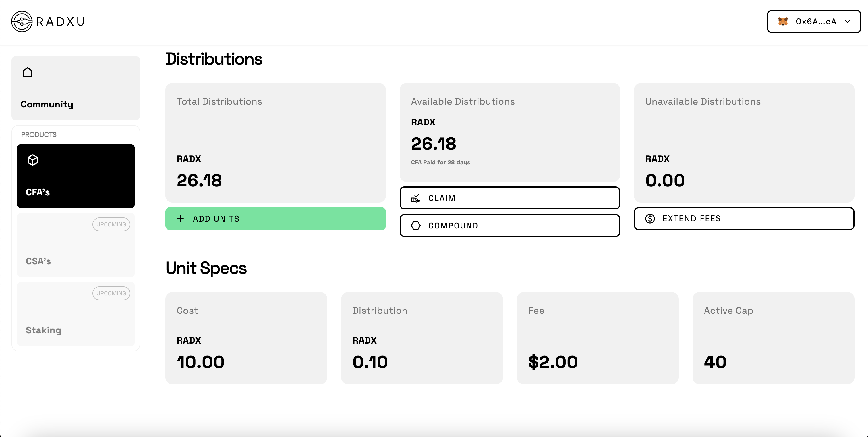This screenshot has width=868, height=437.
Task: Switch to the Staking product
Action: click(76, 314)
